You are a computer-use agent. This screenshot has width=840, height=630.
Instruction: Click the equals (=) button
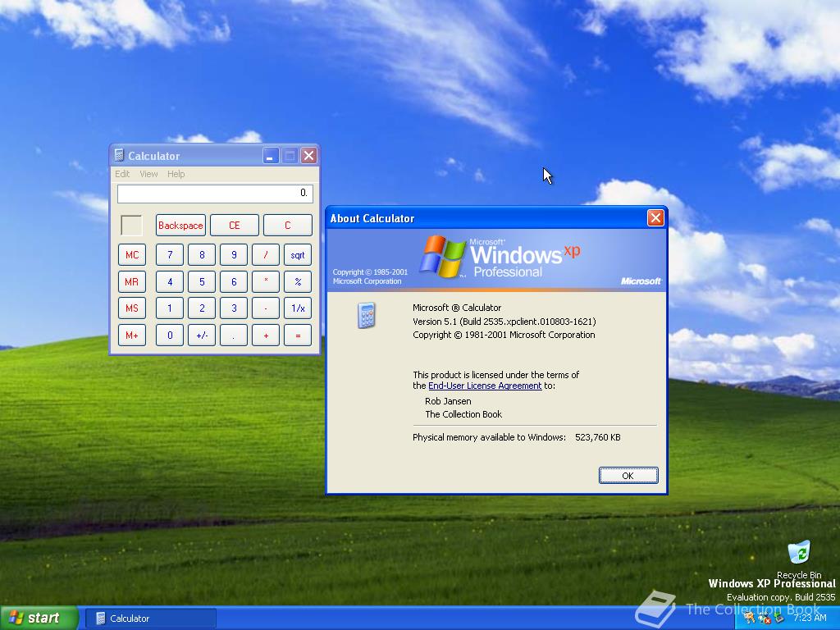pyautogui.click(x=298, y=336)
